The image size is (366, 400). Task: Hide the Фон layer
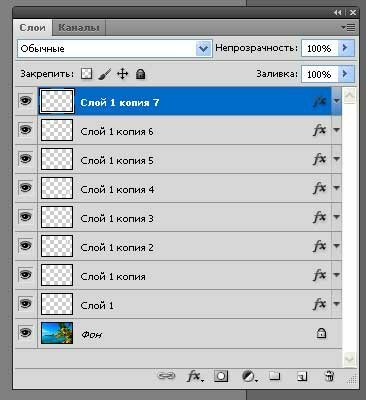[26, 333]
